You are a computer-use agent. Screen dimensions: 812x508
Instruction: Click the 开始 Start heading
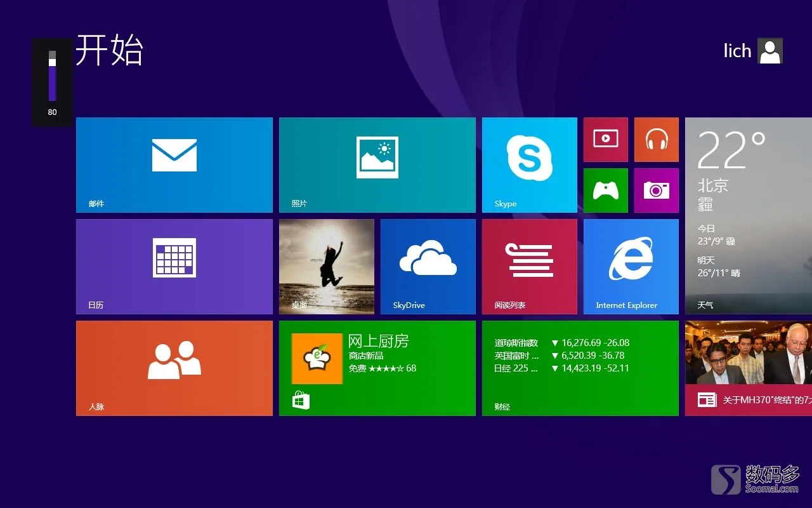(x=110, y=50)
